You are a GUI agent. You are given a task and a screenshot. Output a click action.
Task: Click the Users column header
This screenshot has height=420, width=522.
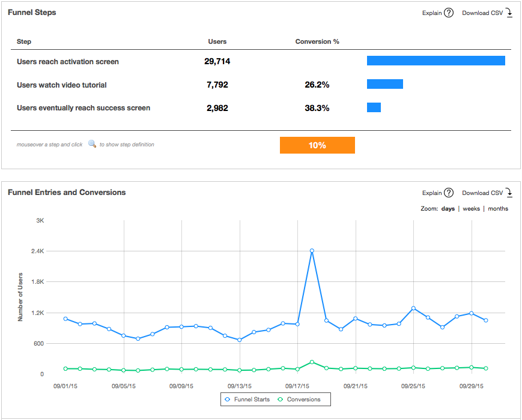(217, 42)
